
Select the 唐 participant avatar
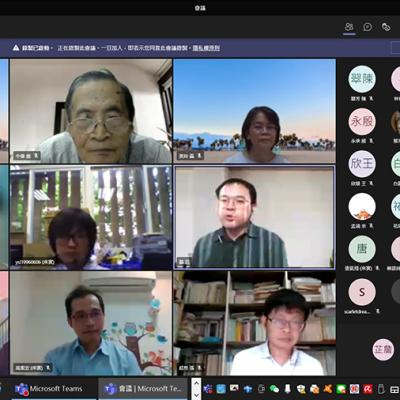tap(362, 249)
